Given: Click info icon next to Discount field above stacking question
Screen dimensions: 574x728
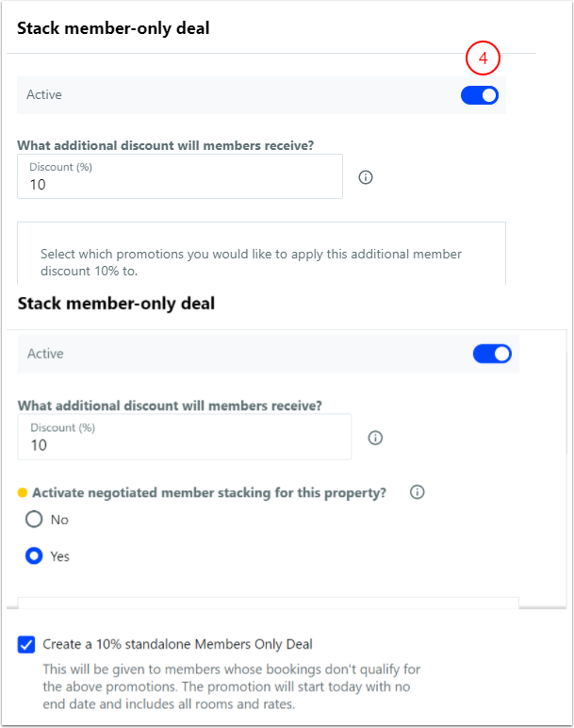Looking at the screenshot, I should coord(375,438).
